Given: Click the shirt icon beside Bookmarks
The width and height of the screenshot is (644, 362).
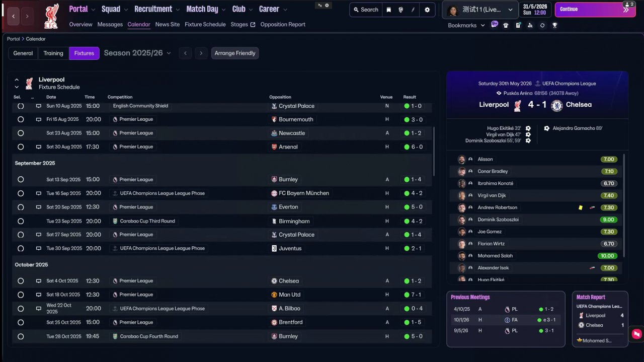Looking at the screenshot, I should click(506, 25).
